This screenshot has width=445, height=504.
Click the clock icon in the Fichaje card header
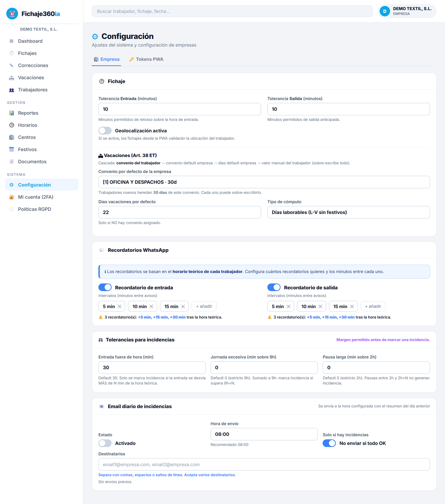102,81
